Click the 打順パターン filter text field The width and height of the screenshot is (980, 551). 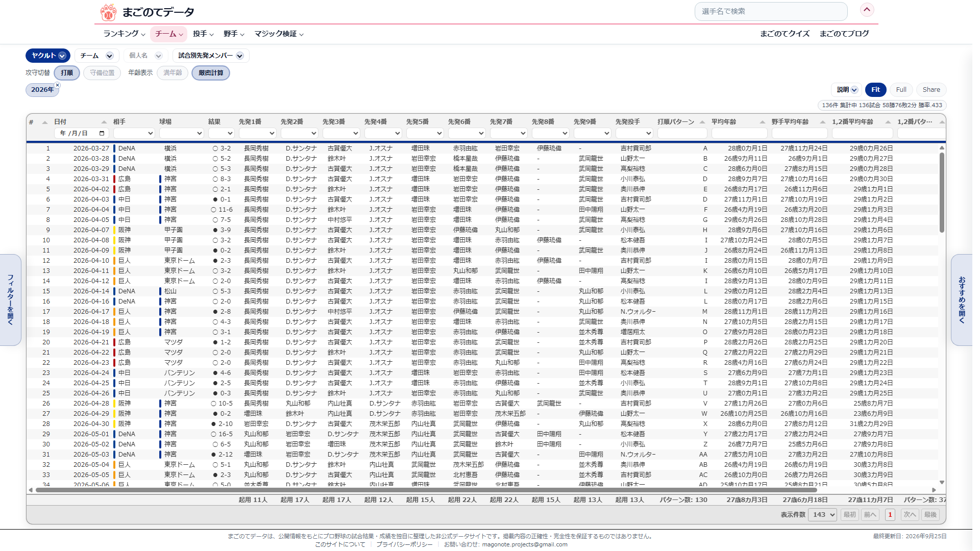(x=682, y=133)
